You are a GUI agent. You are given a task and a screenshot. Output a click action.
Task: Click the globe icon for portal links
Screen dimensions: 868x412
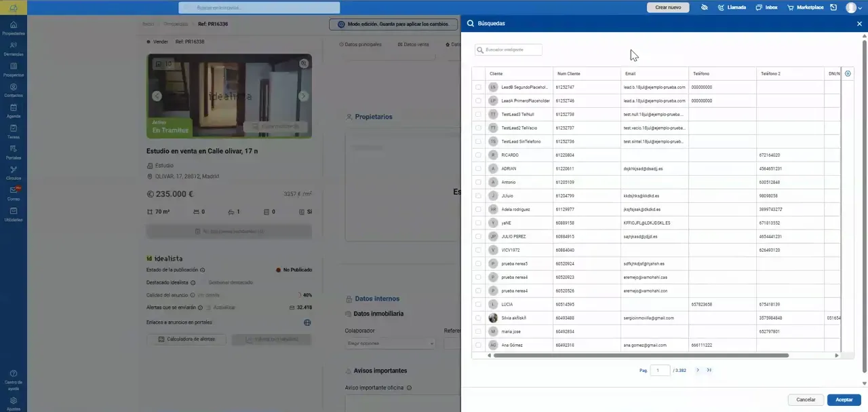[307, 322]
